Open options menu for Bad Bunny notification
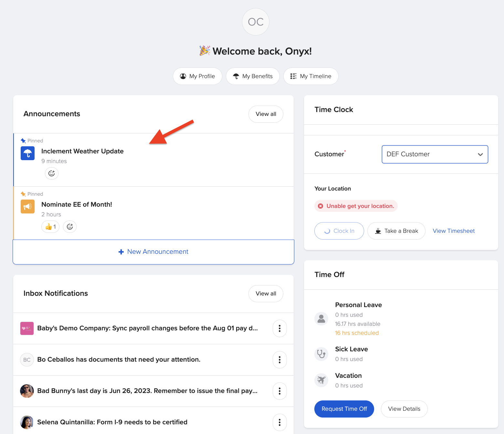Screen dimensions: 504x434 pyautogui.click(x=279, y=391)
